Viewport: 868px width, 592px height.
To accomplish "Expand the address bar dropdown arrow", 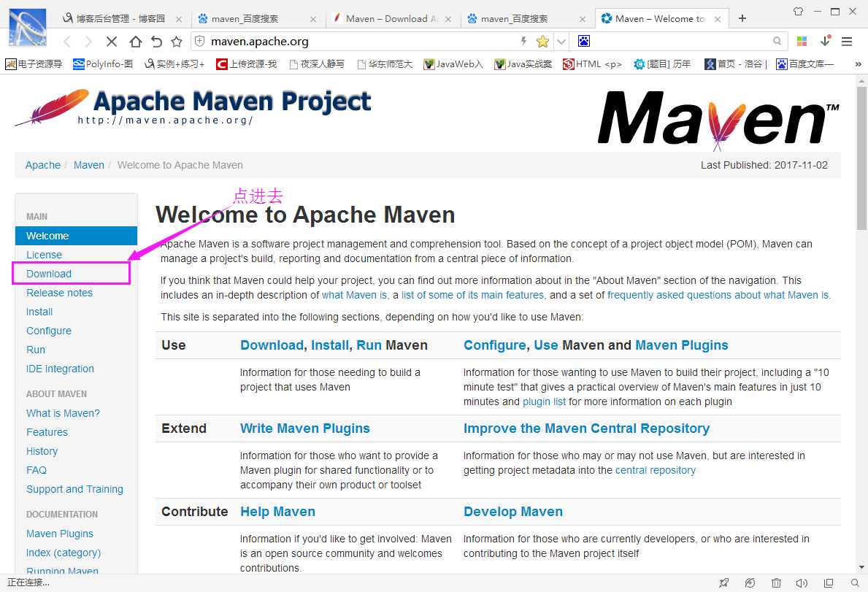I will (x=561, y=42).
